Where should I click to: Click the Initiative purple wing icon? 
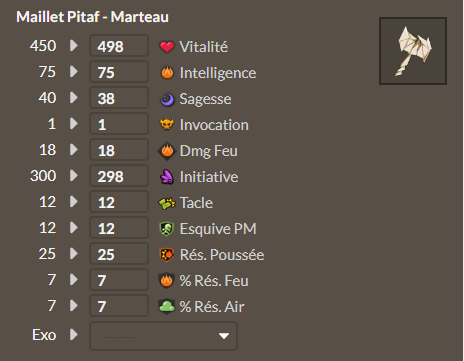tap(167, 177)
